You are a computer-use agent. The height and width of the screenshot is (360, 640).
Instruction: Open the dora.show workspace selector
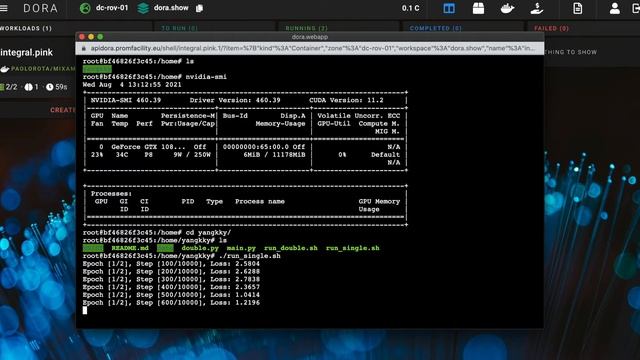171,8
